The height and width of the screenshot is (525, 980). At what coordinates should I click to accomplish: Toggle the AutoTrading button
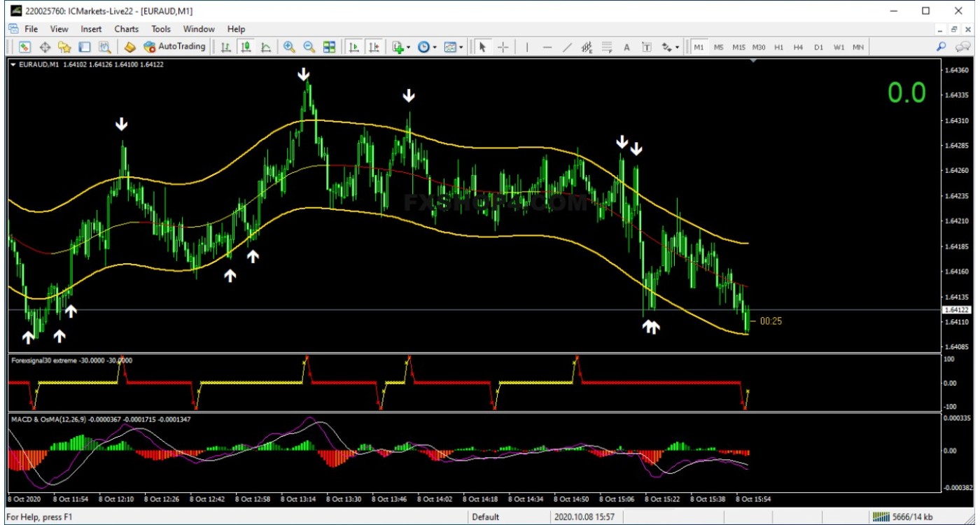tap(174, 47)
